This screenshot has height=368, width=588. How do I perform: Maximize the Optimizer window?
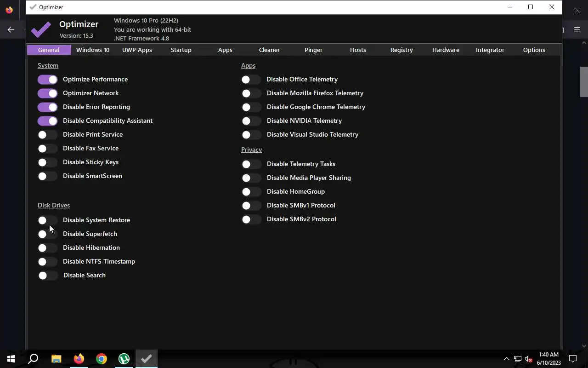tap(531, 7)
